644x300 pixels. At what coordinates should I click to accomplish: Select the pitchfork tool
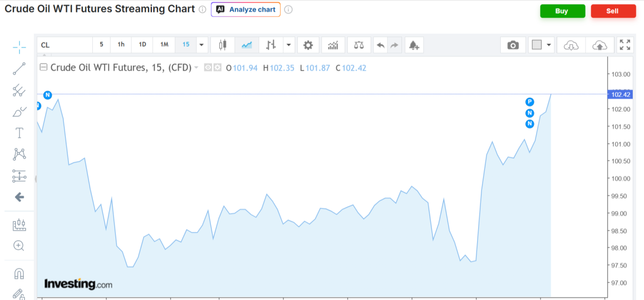pos(19,90)
